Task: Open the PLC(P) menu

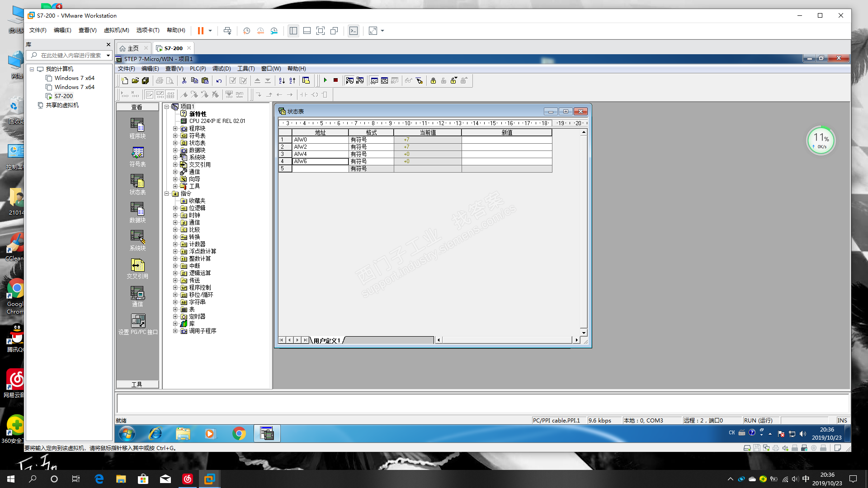Action: point(198,69)
